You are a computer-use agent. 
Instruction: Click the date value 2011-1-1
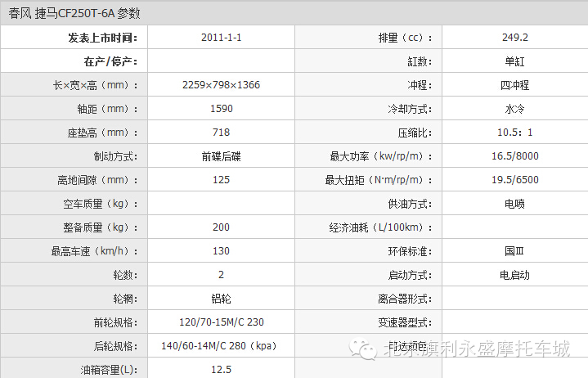(x=222, y=38)
